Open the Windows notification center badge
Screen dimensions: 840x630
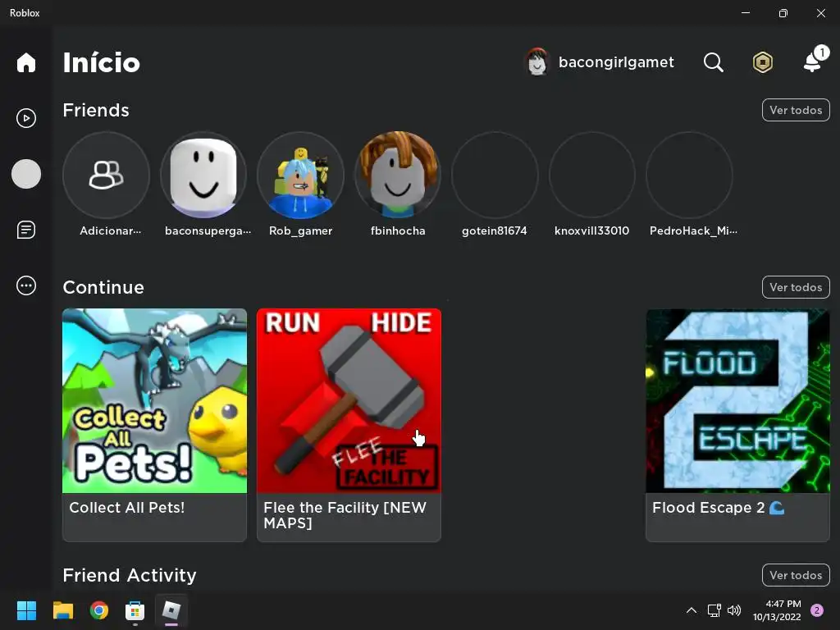[x=816, y=610]
